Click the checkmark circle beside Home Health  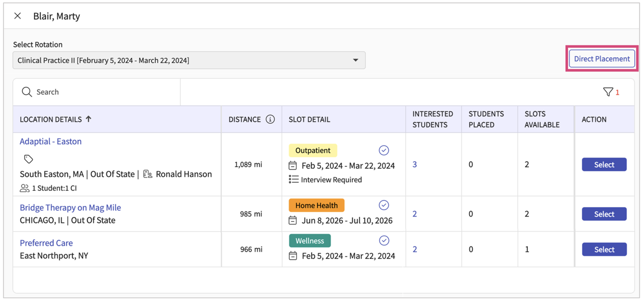pos(384,205)
